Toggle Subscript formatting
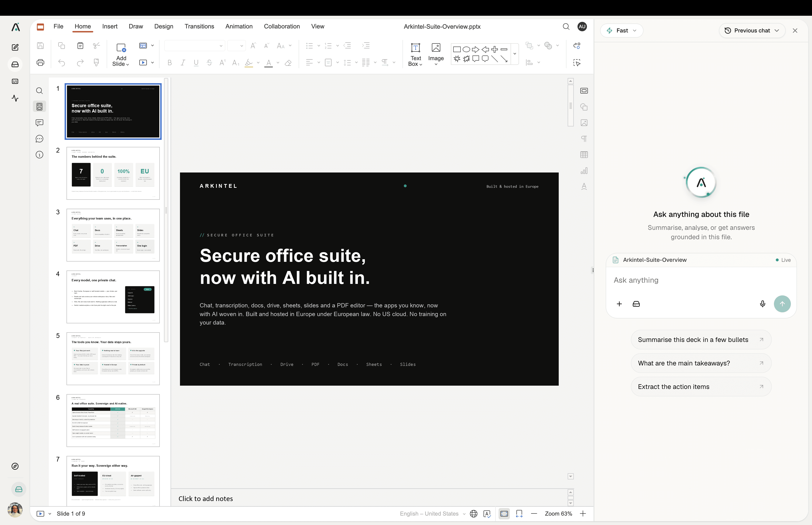Image resolution: width=812 pixels, height=525 pixels. (235, 63)
